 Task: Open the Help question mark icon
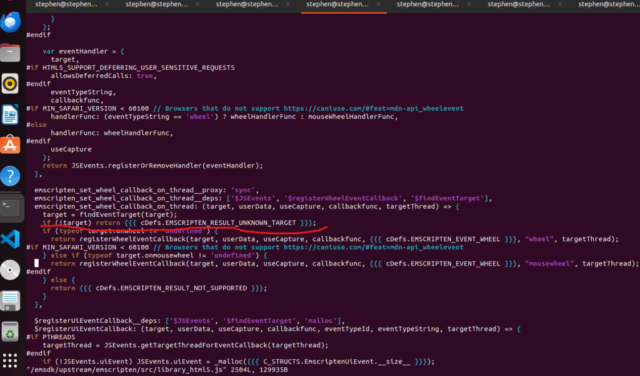point(10,176)
